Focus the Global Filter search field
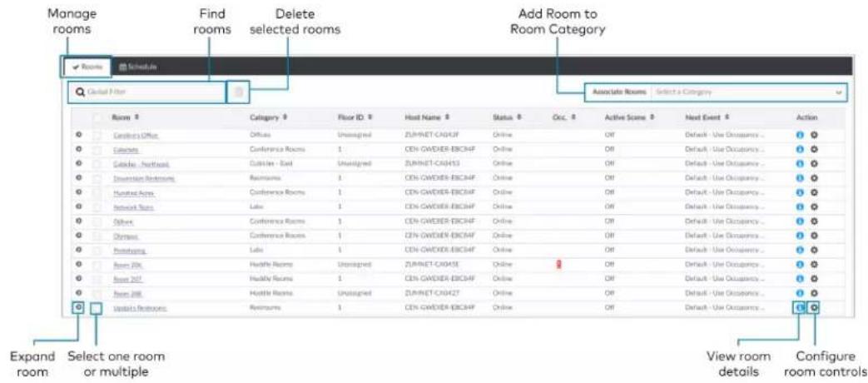Viewport: 868px width, 383px height. tap(146, 92)
